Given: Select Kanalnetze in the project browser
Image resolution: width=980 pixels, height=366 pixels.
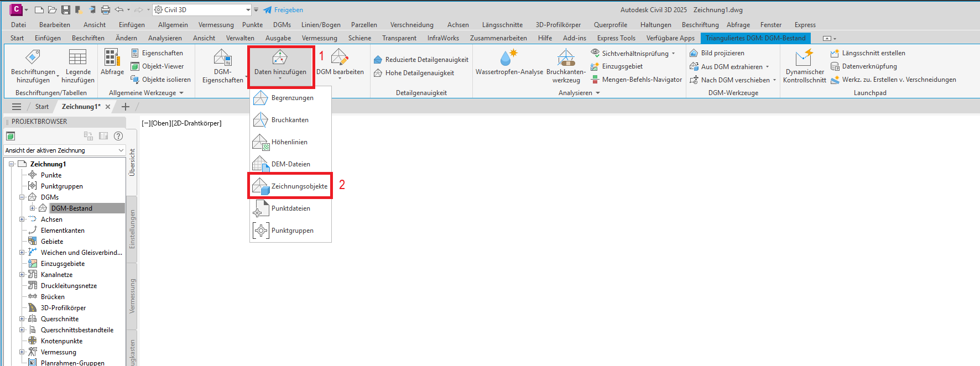Looking at the screenshot, I should [56, 275].
